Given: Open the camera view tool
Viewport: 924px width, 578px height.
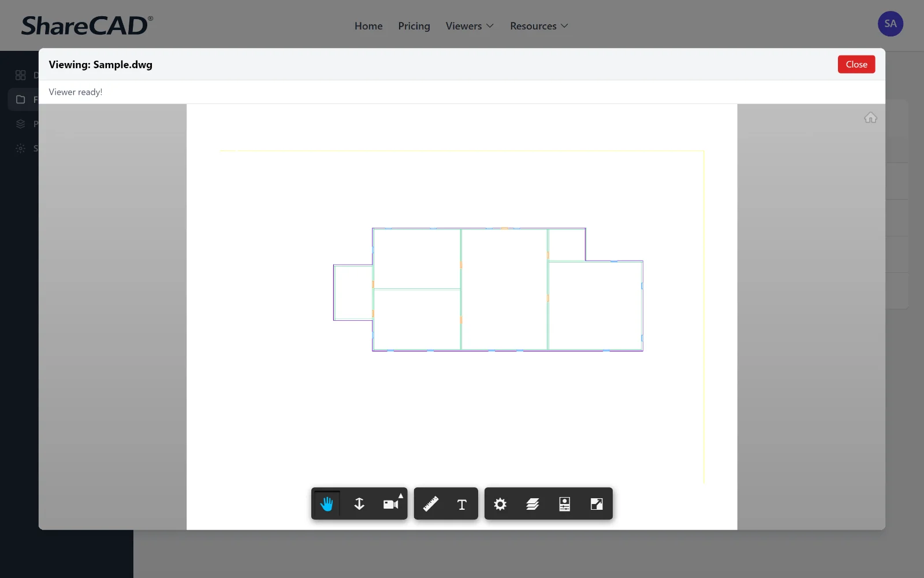Looking at the screenshot, I should 391,504.
